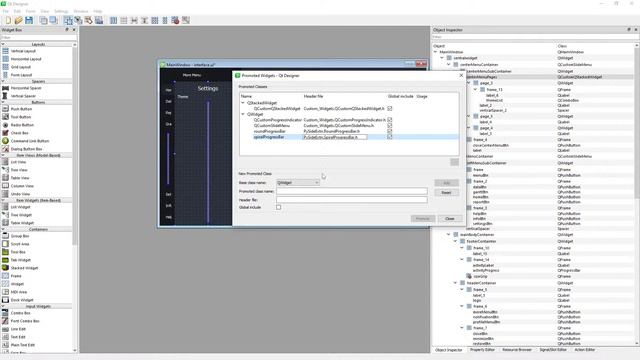Float the Widget Box panel
The height and width of the screenshot is (360, 640).
(x=67, y=30)
